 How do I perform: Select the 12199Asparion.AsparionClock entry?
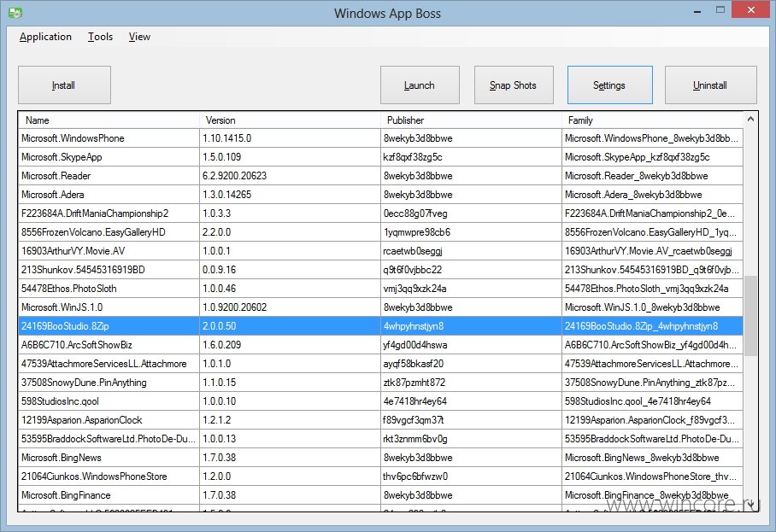pyautogui.click(x=380, y=420)
